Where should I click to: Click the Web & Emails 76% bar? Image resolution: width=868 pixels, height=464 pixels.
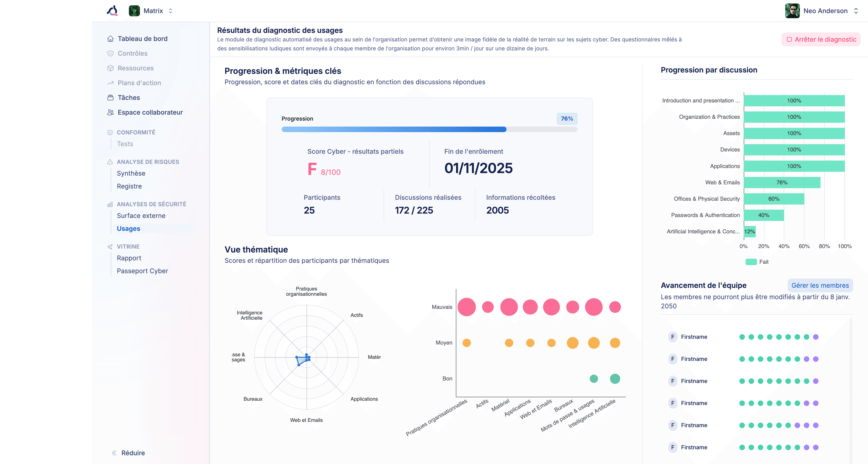[x=782, y=182]
